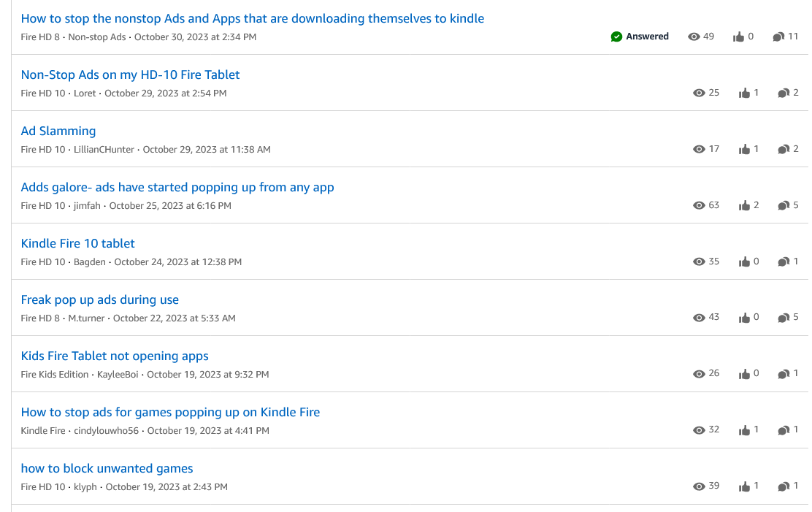
Task: Click replies icon on Freak pop up ads thread
Action: click(784, 318)
